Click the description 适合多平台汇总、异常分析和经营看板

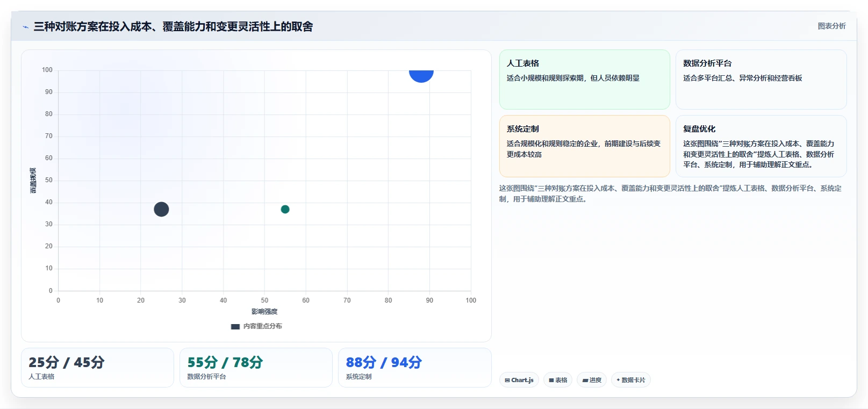(742, 78)
